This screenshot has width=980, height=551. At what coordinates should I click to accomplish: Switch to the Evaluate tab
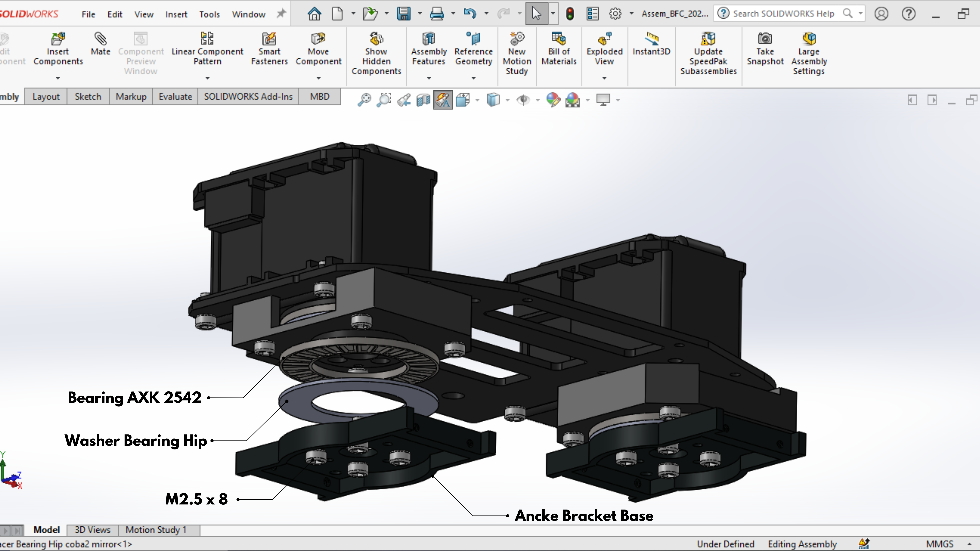[x=175, y=97]
